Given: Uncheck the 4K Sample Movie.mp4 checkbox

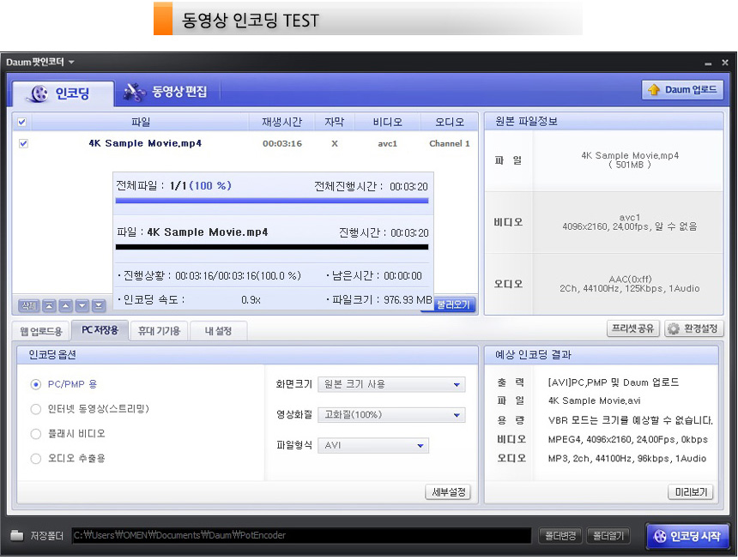Looking at the screenshot, I should point(23,144).
